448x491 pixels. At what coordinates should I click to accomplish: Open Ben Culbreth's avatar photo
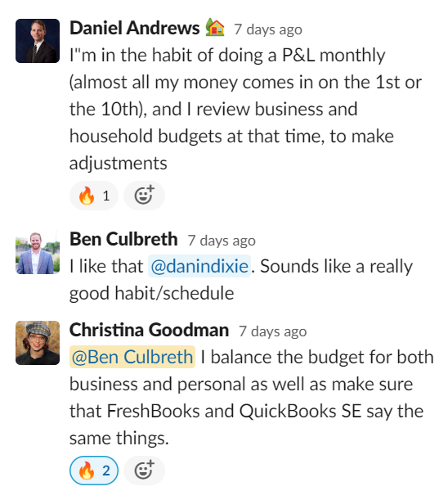tap(38, 252)
